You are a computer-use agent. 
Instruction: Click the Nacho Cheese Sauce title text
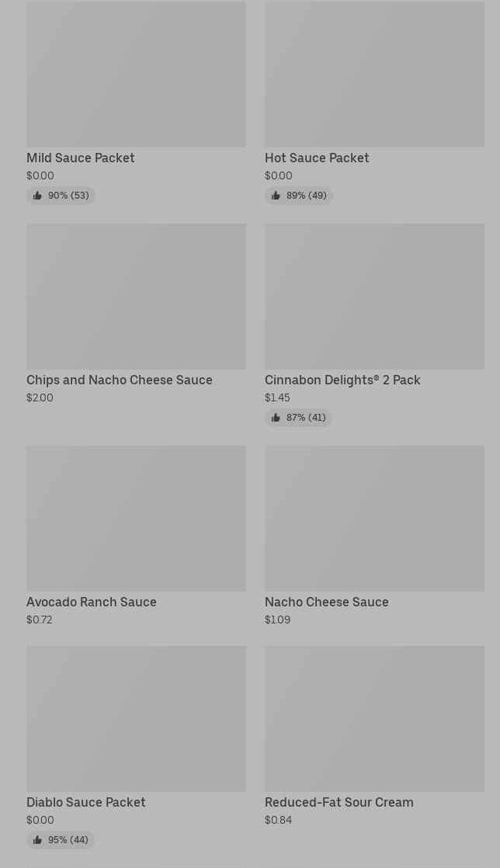click(x=327, y=602)
